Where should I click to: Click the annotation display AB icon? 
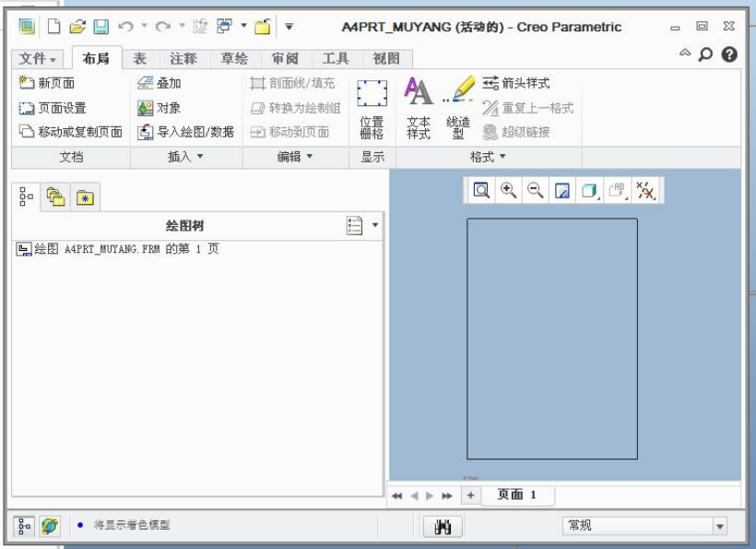(x=617, y=191)
